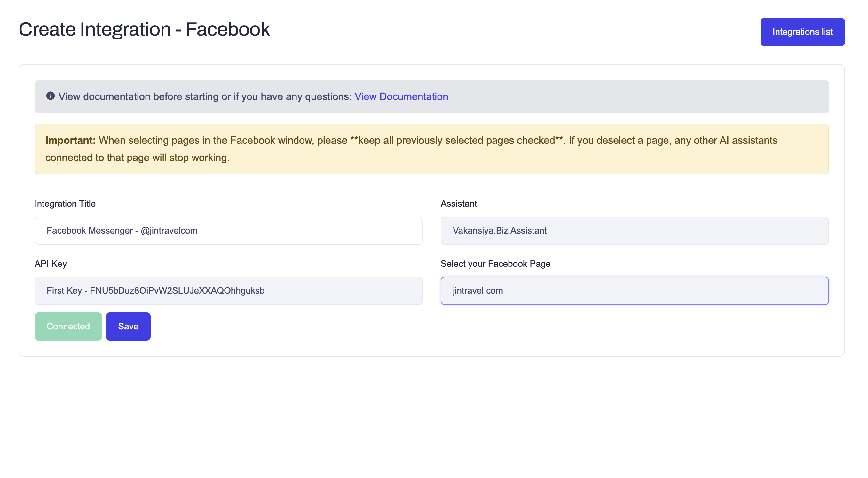Click the API Key label
Screen dimensions: 868x478
(x=51, y=264)
